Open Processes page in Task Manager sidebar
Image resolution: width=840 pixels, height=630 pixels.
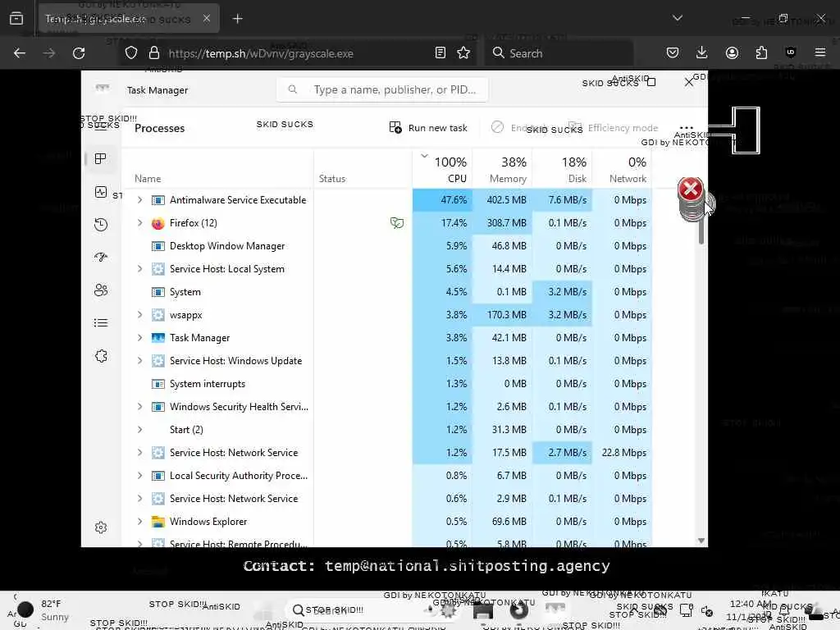click(x=100, y=158)
